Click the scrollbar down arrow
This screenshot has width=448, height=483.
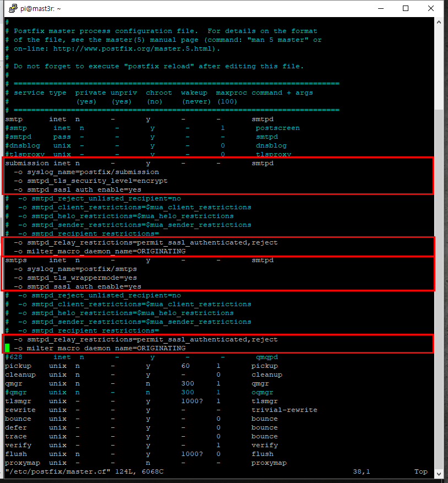point(439,474)
